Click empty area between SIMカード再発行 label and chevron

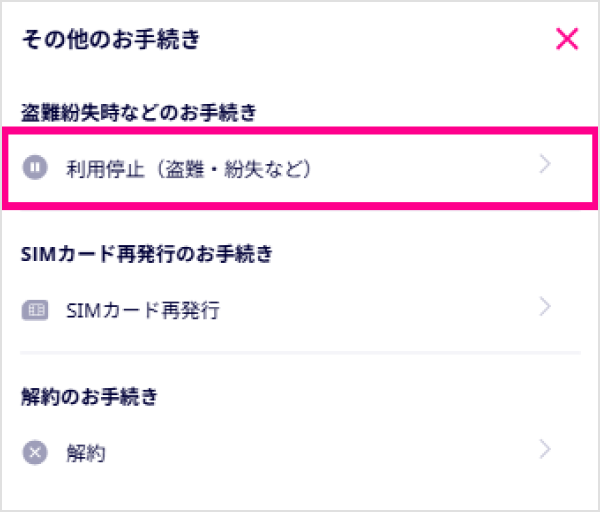coord(380,310)
